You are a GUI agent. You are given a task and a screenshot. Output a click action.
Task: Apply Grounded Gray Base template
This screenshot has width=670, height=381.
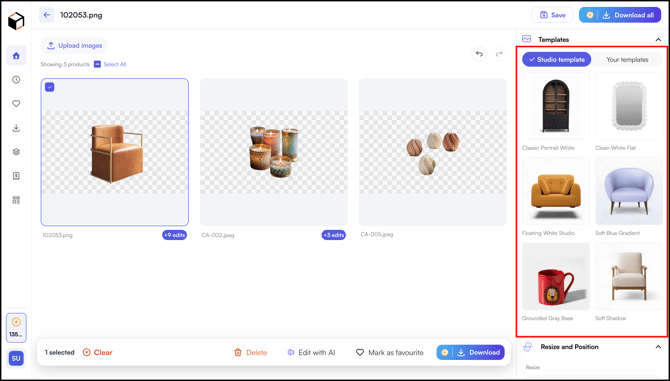coord(555,276)
